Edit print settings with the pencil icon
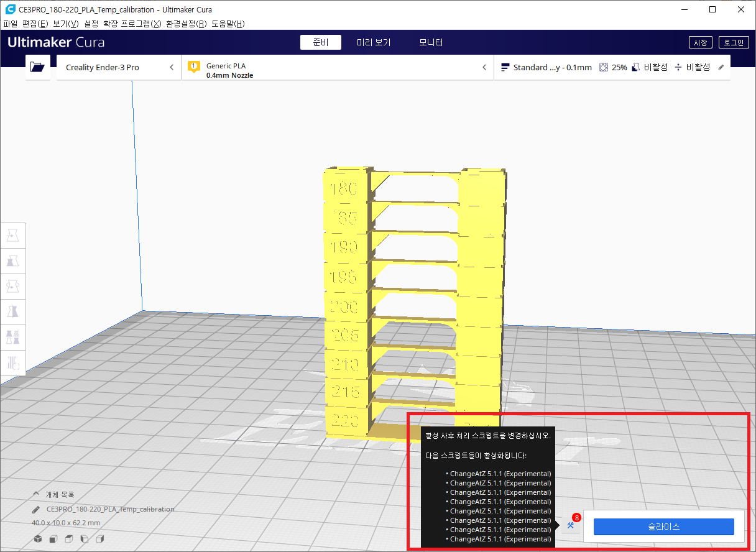 point(721,67)
